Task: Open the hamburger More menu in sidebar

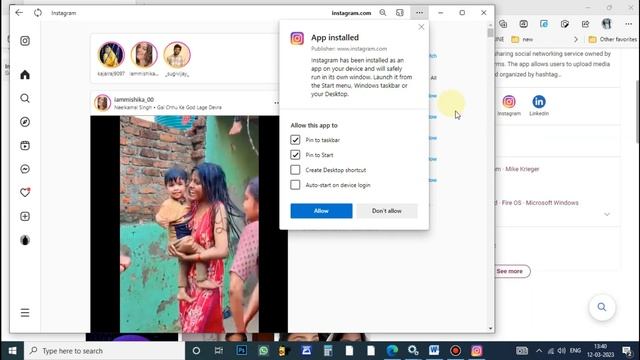Action: (25, 313)
